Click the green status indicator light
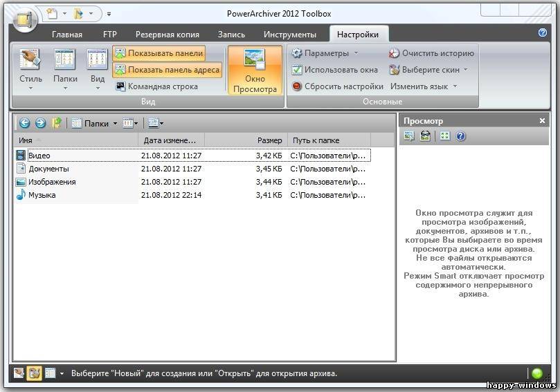 (536, 373)
